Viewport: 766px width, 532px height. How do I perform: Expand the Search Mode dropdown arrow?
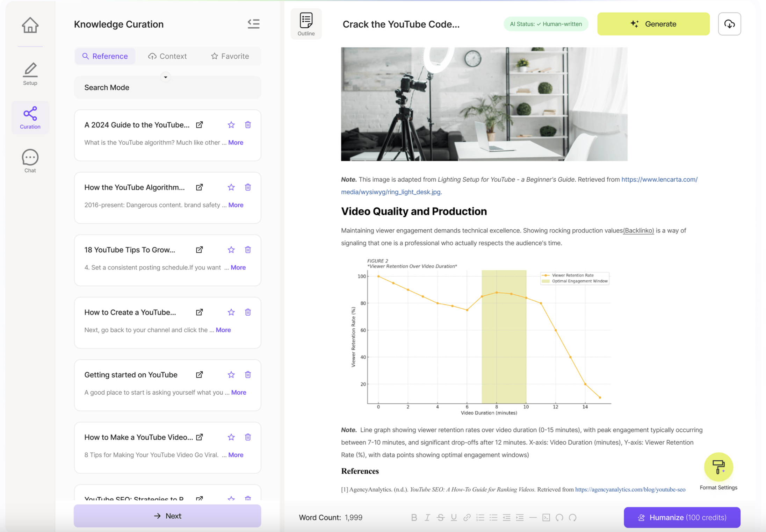click(165, 77)
